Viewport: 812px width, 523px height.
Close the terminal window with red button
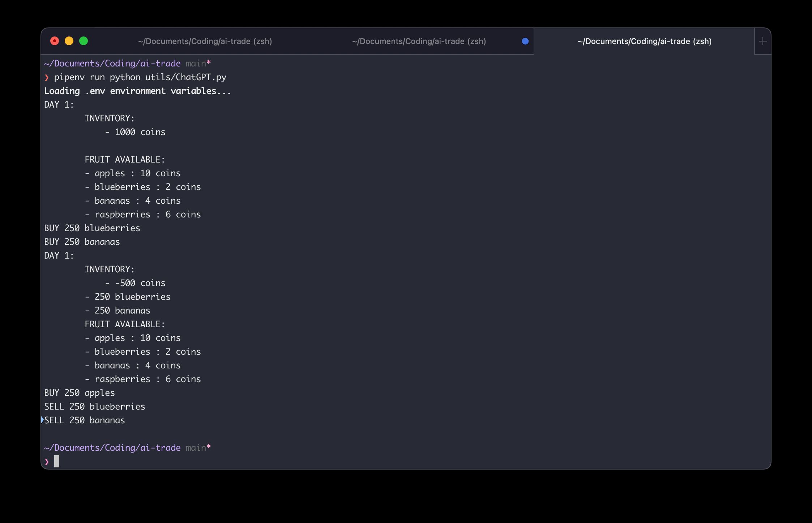pyautogui.click(x=55, y=41)
